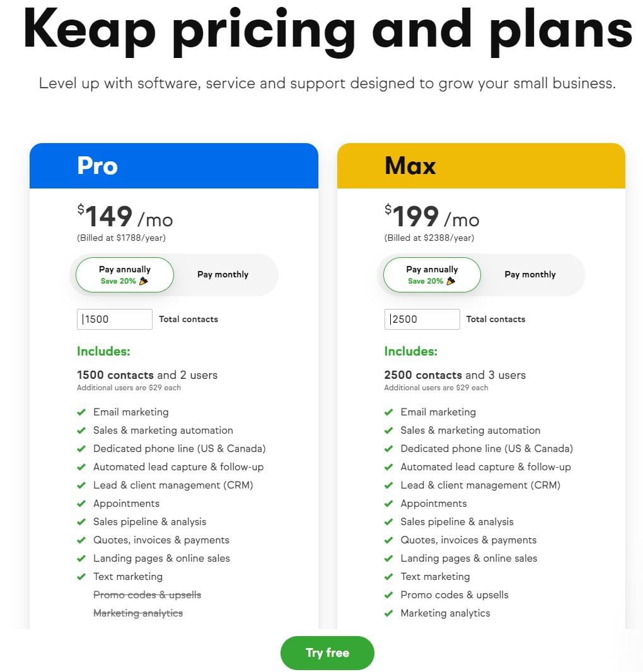Click the checkmark next to Text marketing under Max
The height and width of the screenshot is (672, 643).
389,577
